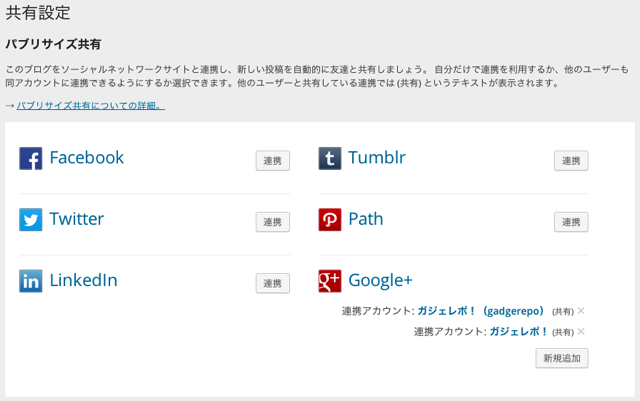
Task: Remove the second ガジェレポ！ connection with X
Action: [x=581, y=331]
